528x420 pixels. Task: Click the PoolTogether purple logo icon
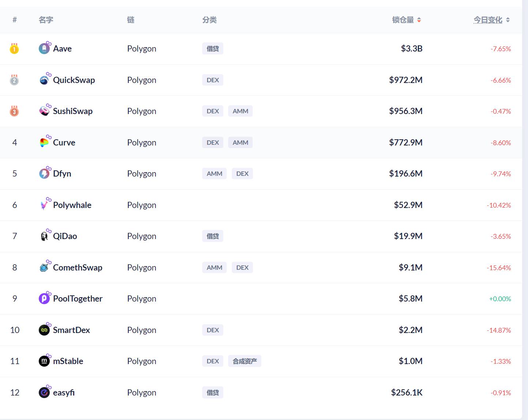(44, 299)
